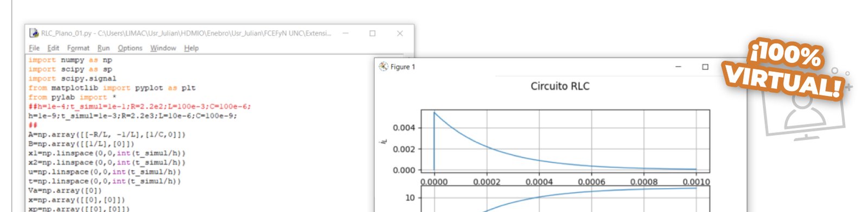This screenshot has width=868, height=212.
Task: Click the 'Circuito RLC' plot title
Action: [x=560, y=86]
